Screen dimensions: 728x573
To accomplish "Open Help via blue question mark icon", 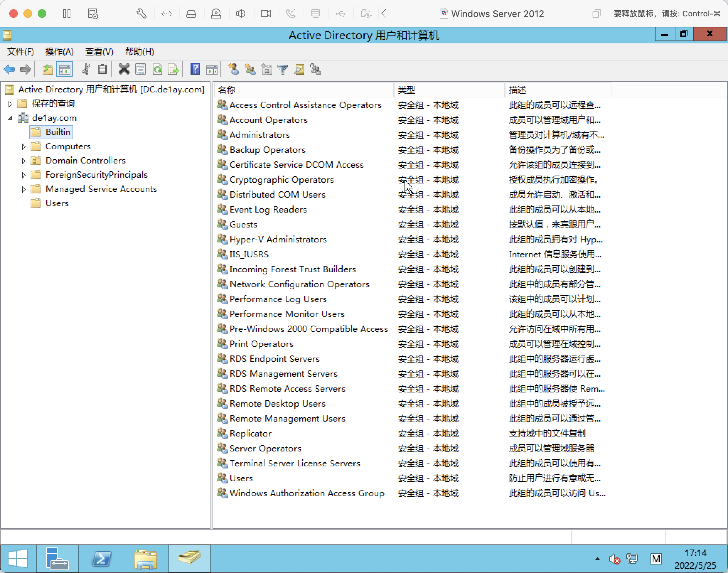I will pos(195,69).
